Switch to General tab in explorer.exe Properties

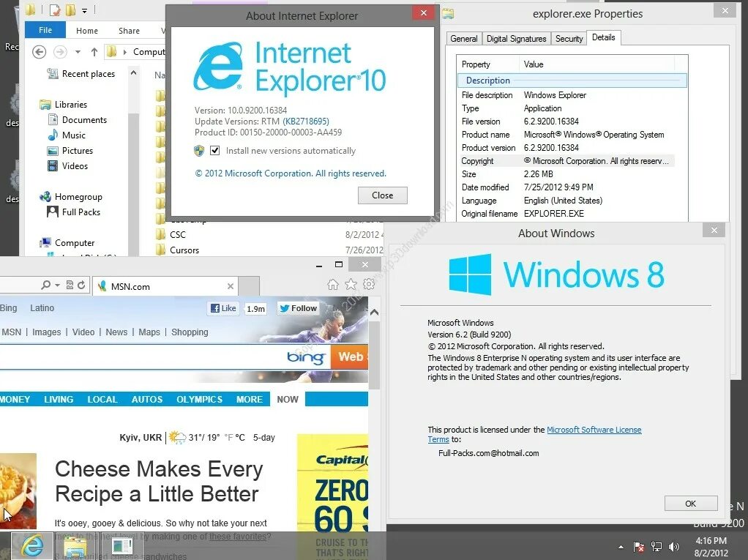[x=464, y=39]
